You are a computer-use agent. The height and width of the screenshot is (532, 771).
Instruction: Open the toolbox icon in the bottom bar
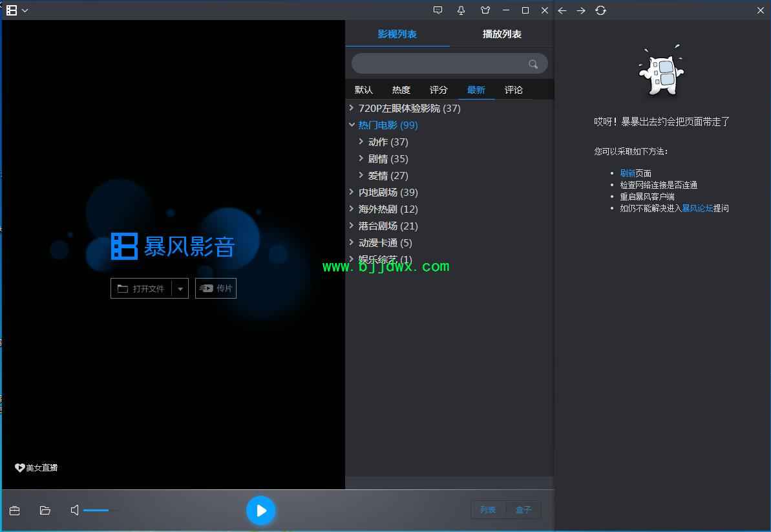coord(15,511)
